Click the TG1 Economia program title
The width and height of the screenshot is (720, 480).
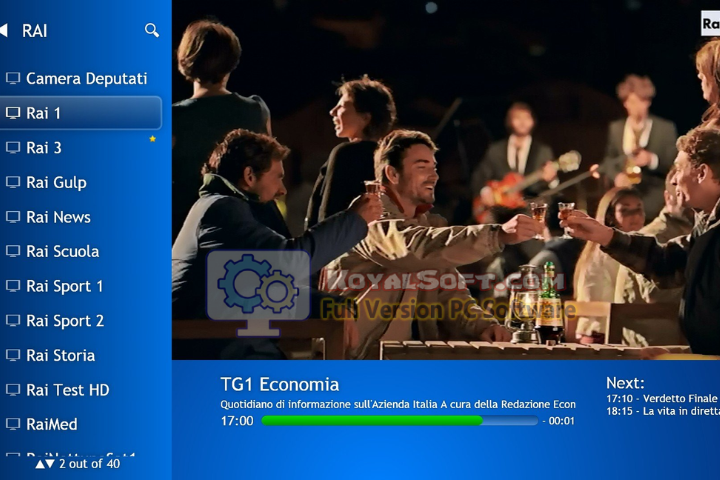[x=280, y=384]
